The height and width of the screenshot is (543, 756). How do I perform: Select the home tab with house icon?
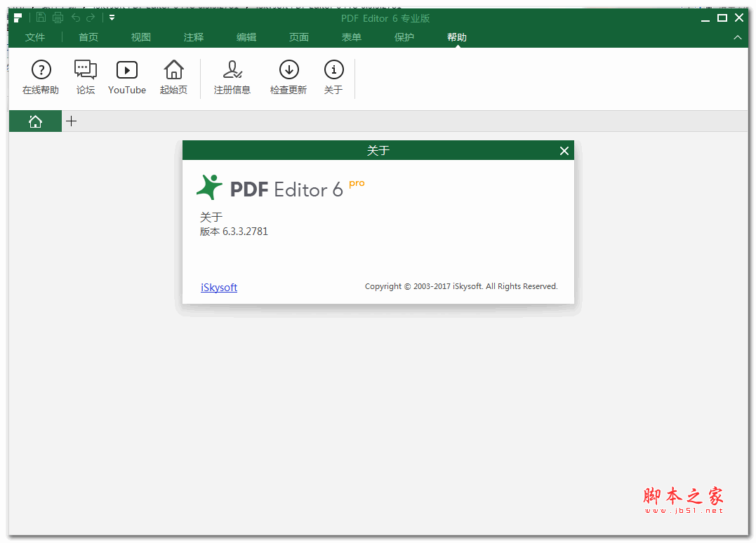click(x=35, y=121)
